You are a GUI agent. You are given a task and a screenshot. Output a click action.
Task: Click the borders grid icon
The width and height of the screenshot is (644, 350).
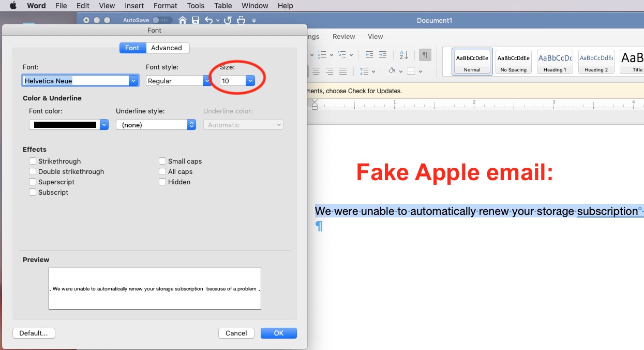[411, 71]
